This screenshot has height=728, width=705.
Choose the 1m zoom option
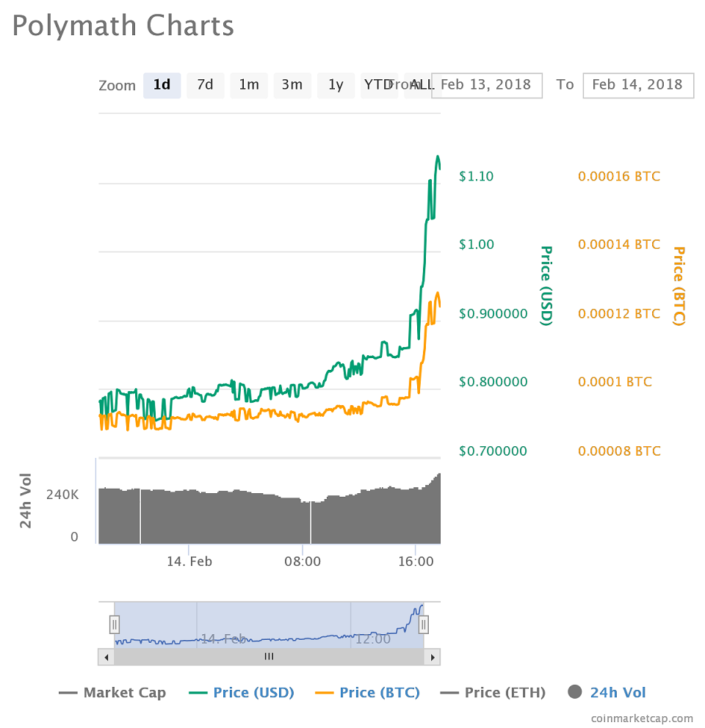click(249, 85)
